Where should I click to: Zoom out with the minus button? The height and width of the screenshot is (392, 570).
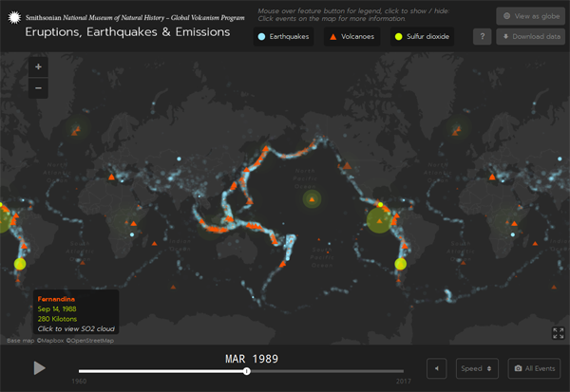point(38,88)
